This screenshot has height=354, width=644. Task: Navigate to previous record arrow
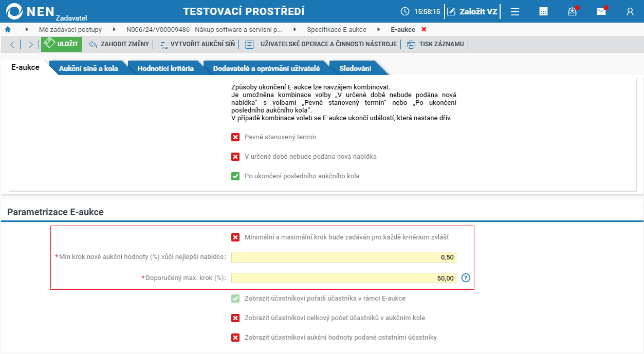(x=12, y=45)
